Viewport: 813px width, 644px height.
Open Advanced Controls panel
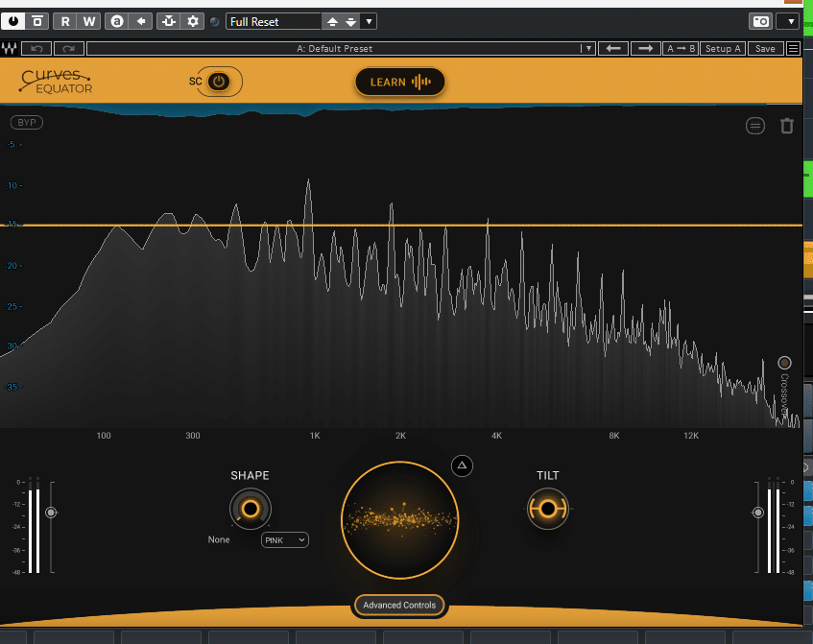point(399,605)
